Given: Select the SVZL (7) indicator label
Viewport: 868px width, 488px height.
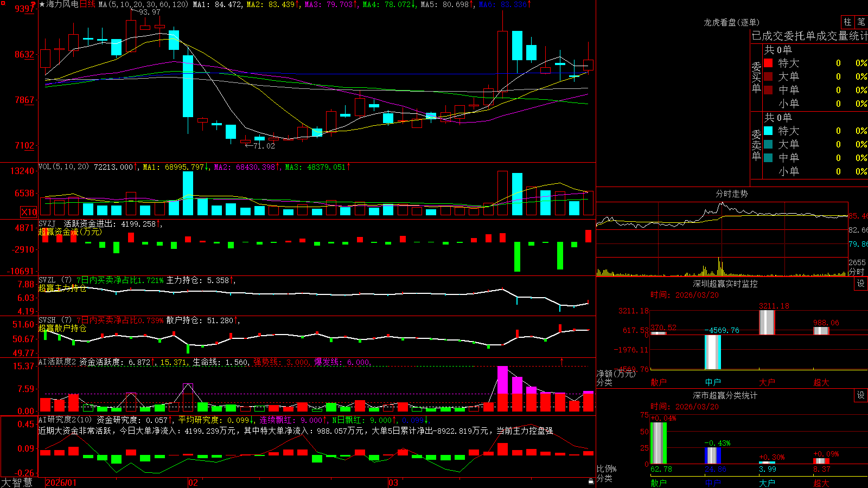Looking at the screenshot, I should [55, 280].
